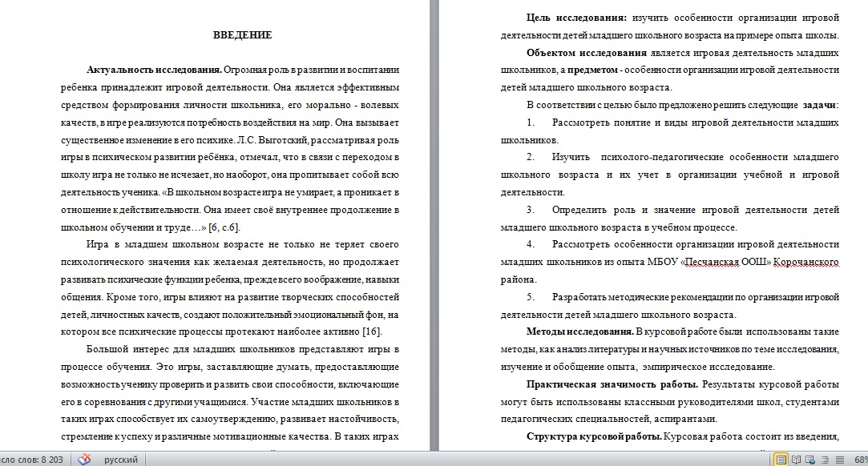Click the abbreviation МБОУ
Image resolution: width=868 pixels, height=466 pixels.
tap(663, 262)
